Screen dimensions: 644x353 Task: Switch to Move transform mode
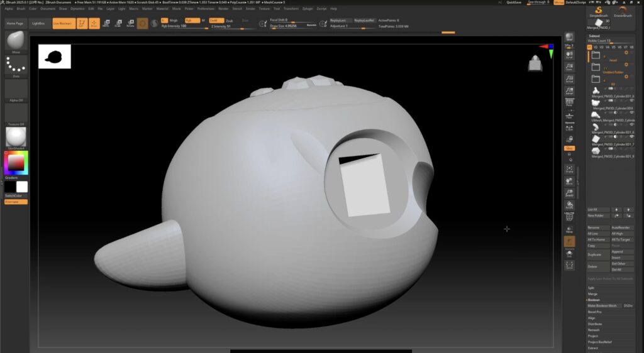[106, 23]
